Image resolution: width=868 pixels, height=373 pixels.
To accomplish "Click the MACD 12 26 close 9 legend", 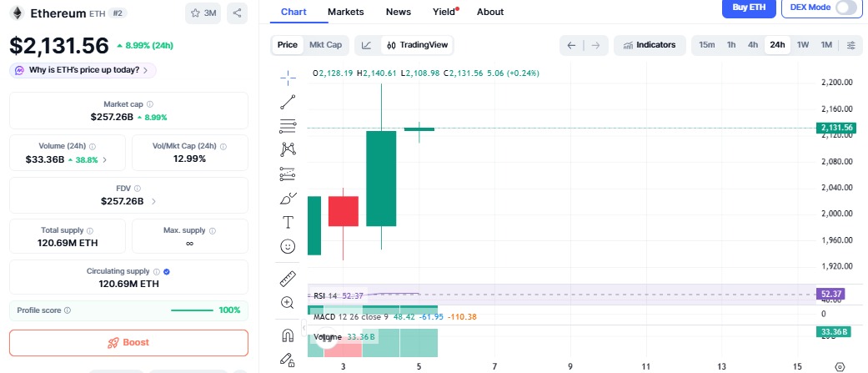I will (351, 317).
